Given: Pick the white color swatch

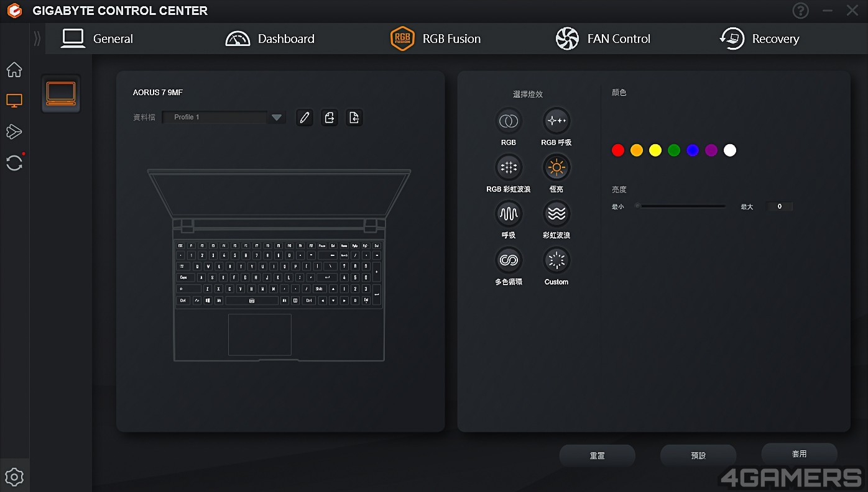Looking at the screenshot, I should (730, 150).
